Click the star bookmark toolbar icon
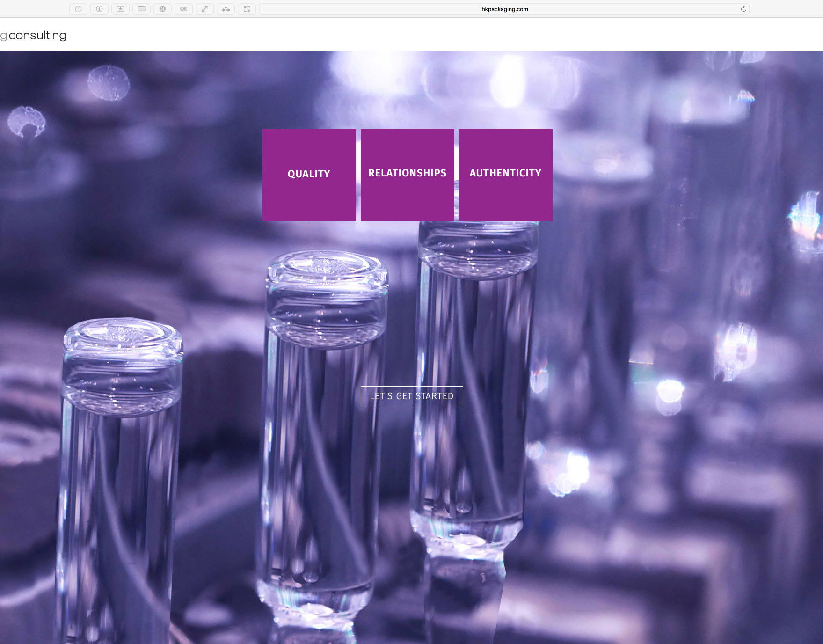Image resolution: width=823 pixels, height=644 pixels. (120, 9)
